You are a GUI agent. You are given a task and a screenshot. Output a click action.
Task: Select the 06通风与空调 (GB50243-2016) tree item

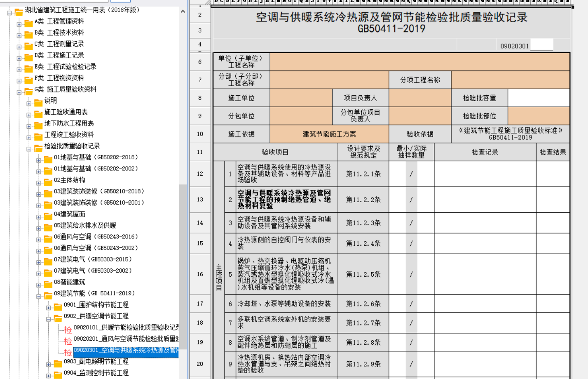click(96, 237)
